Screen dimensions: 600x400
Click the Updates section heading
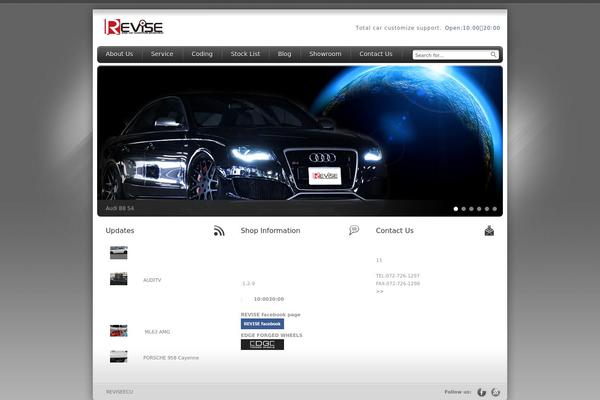(x=120, y=230)
